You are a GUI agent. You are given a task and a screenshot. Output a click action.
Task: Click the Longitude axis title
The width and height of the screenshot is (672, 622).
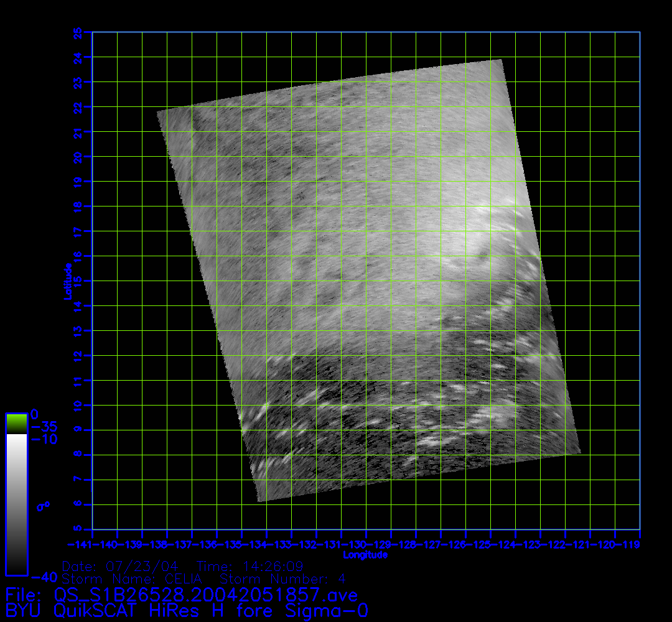click(x=365, y=555)
